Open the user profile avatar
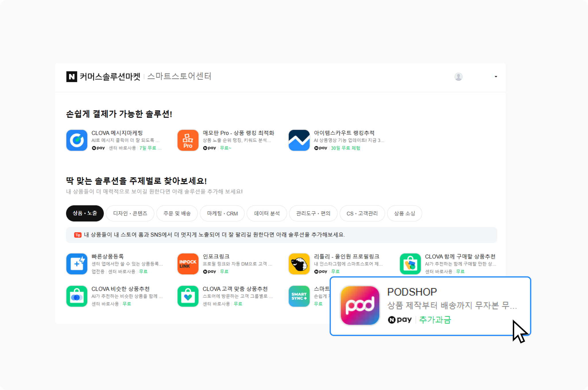Image resolution: width=588 pixels, height=390 pixels. pyautogui.click(x=459, y=77)
